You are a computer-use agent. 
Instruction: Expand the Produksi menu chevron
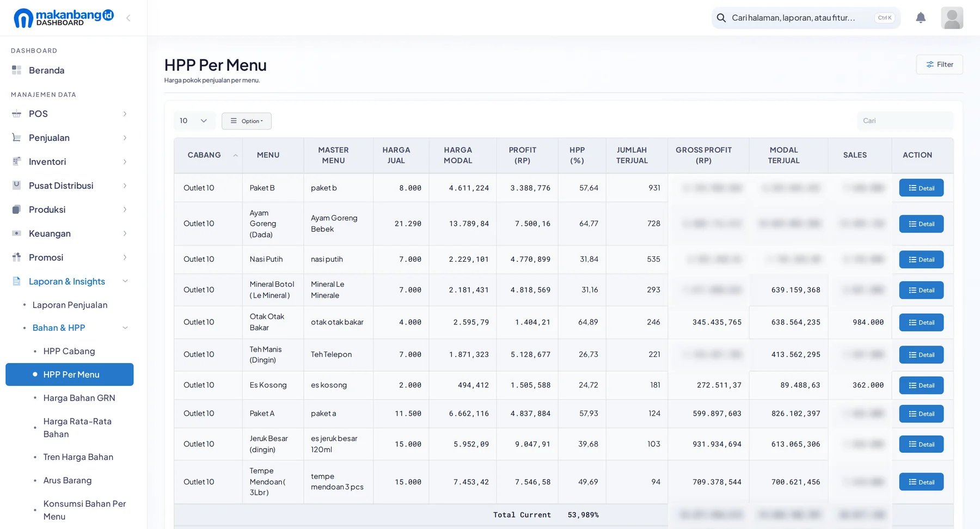[125, 210]
